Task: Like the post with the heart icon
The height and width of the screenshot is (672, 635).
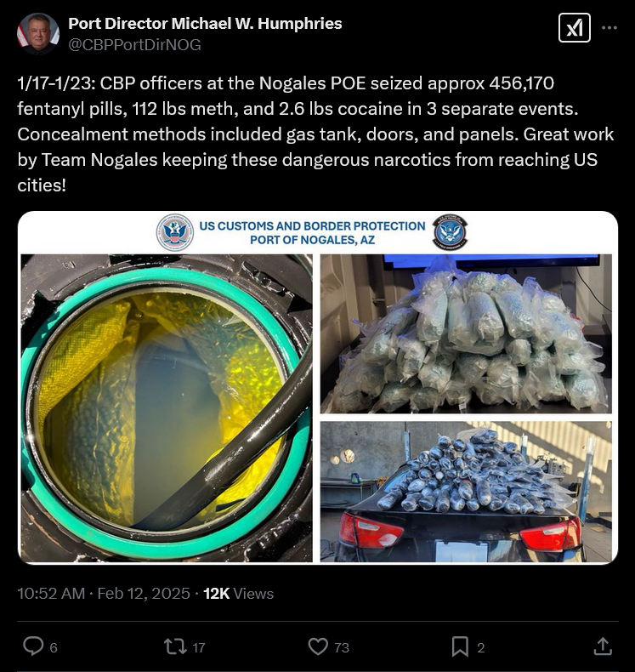Action: (x=318, y=646)
